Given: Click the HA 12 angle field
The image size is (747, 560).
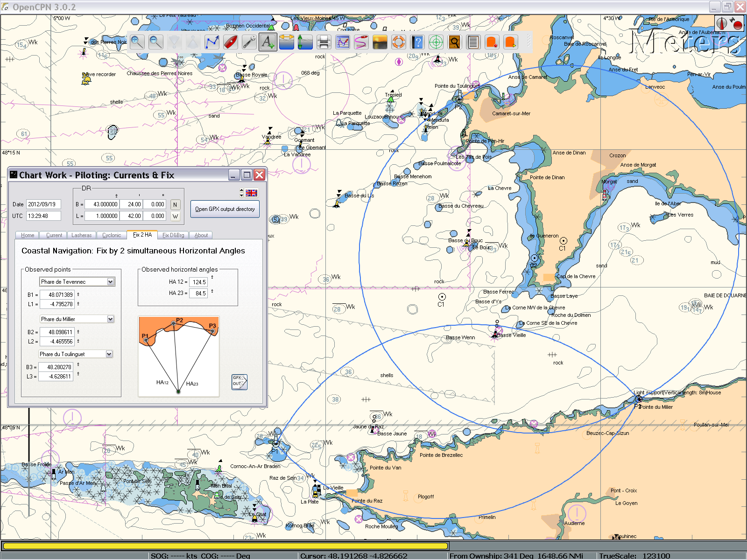Looking at the screenshot, I should coord(199,282).
